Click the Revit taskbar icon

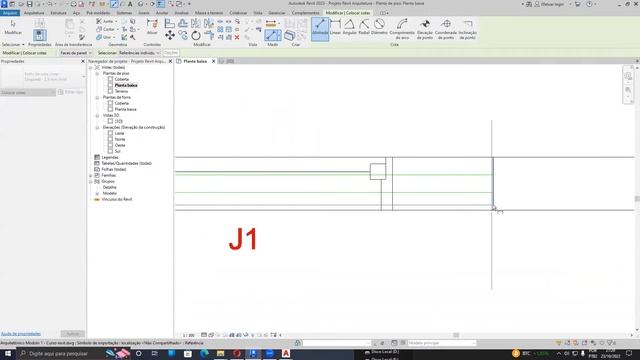point(253,353)
